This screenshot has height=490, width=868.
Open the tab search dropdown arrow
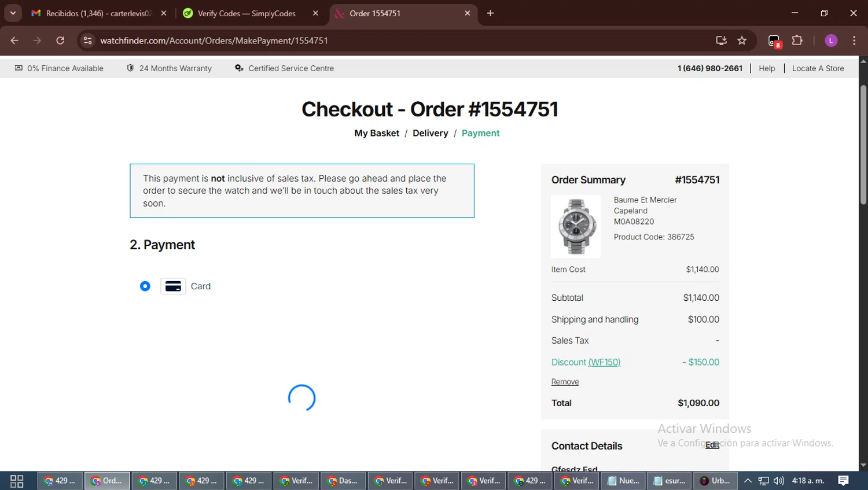click(13, 13)
